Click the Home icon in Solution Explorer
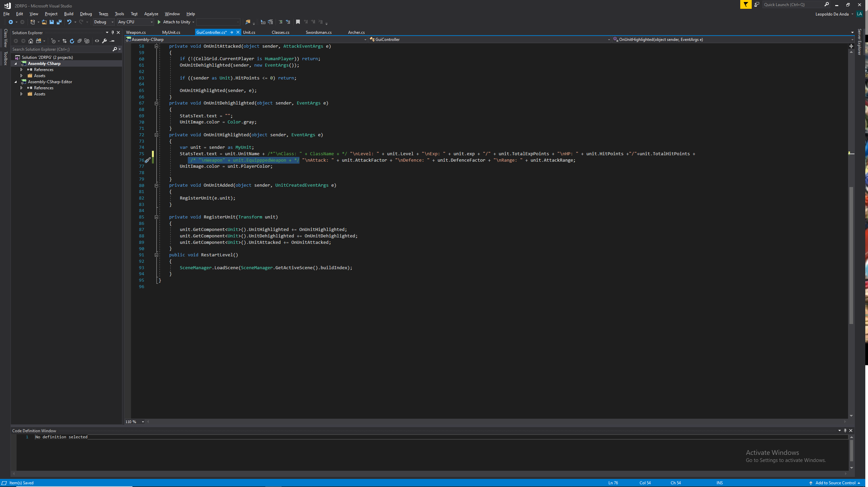Image resolution: width=868 pixels, height=487 pixels. tap(31, 41)
